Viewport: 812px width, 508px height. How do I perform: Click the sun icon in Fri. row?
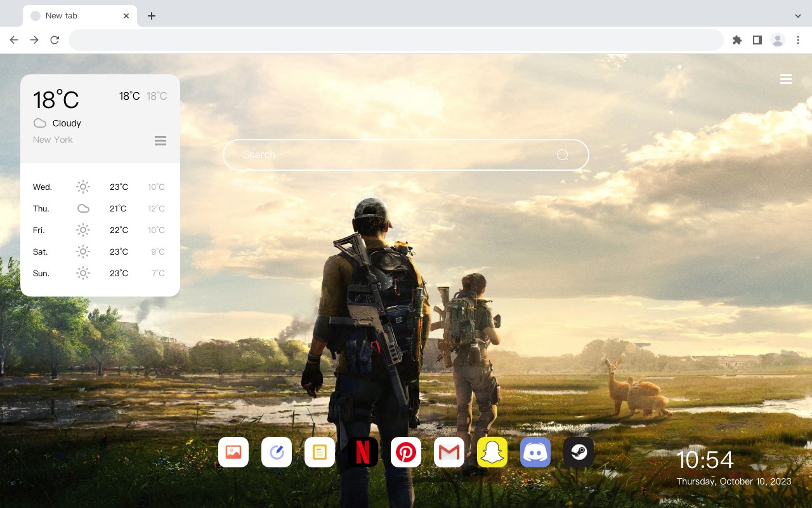click(x=83, y=230)
